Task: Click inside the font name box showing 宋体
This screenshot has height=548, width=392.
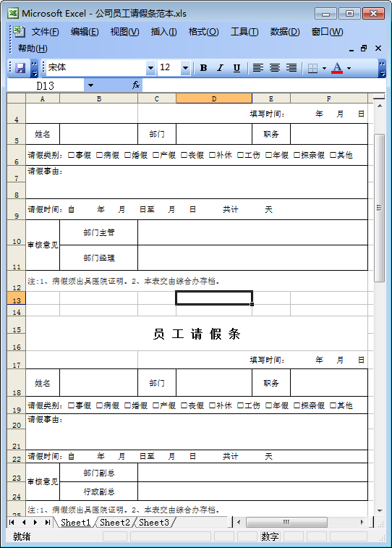Action: (96, 68)
